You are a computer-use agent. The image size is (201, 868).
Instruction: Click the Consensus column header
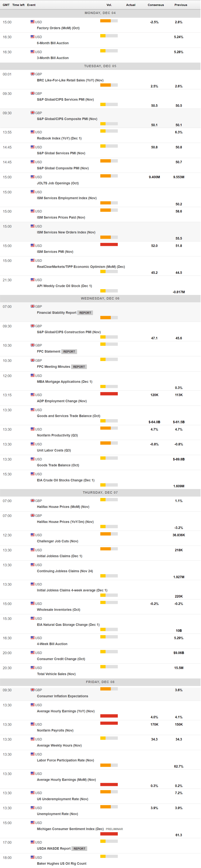pos(156,5)
